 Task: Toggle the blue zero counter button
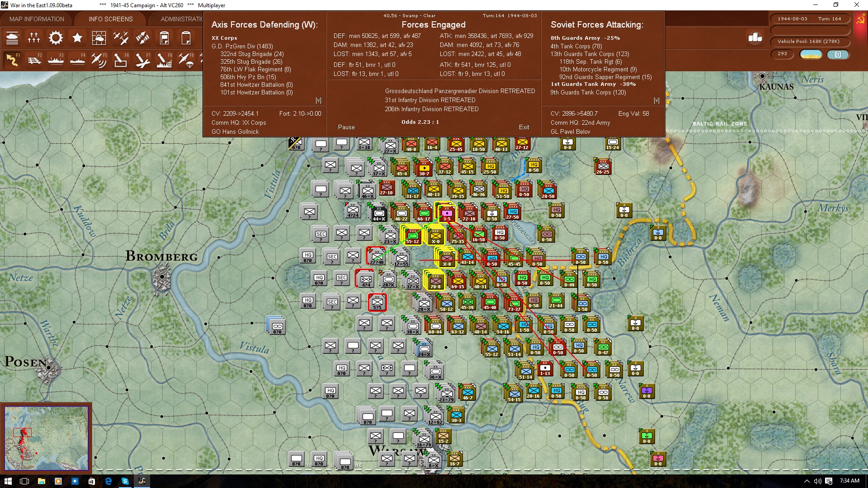click(x=838, y=54)
